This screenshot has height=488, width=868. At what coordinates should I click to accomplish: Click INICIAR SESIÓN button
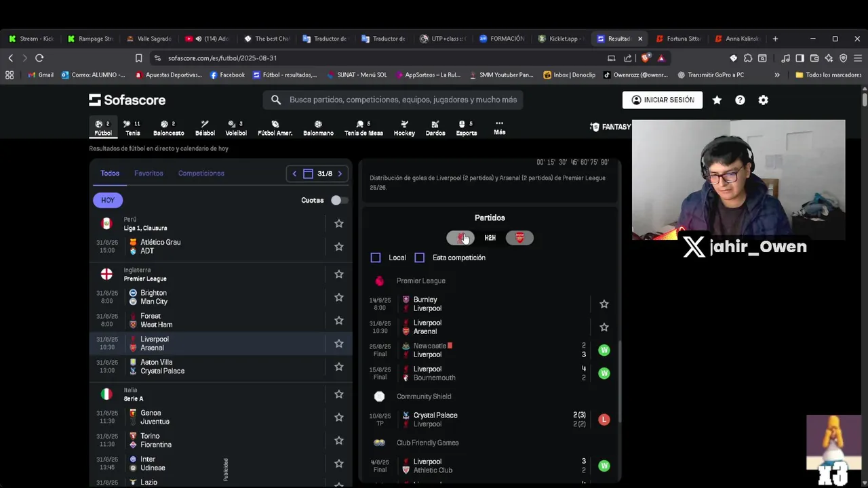663,100
